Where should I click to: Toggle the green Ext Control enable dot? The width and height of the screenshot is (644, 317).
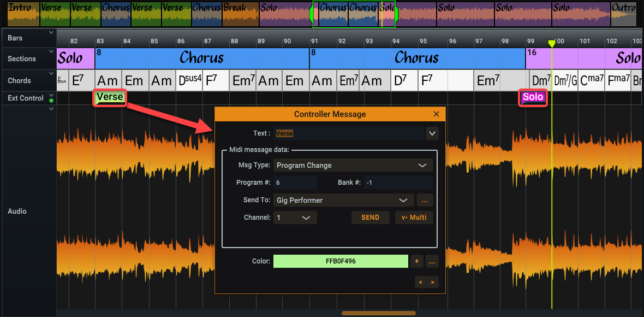coord(51,101)
